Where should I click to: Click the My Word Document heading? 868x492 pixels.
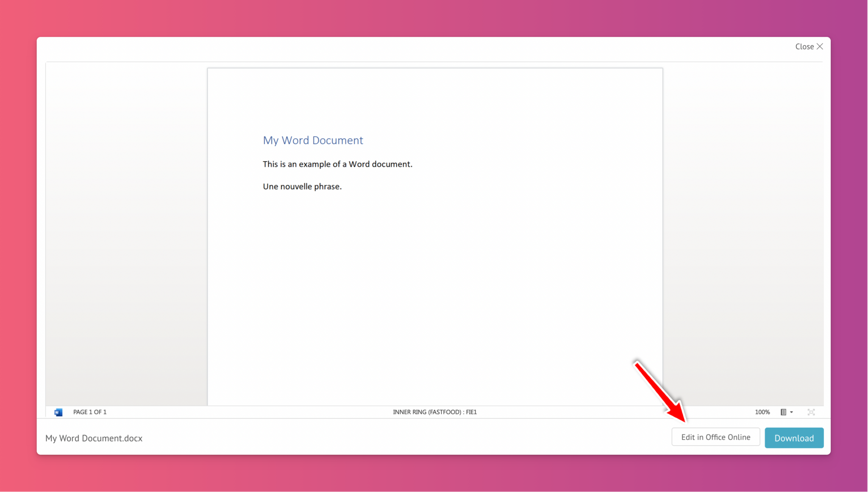(x=313, y=140)
